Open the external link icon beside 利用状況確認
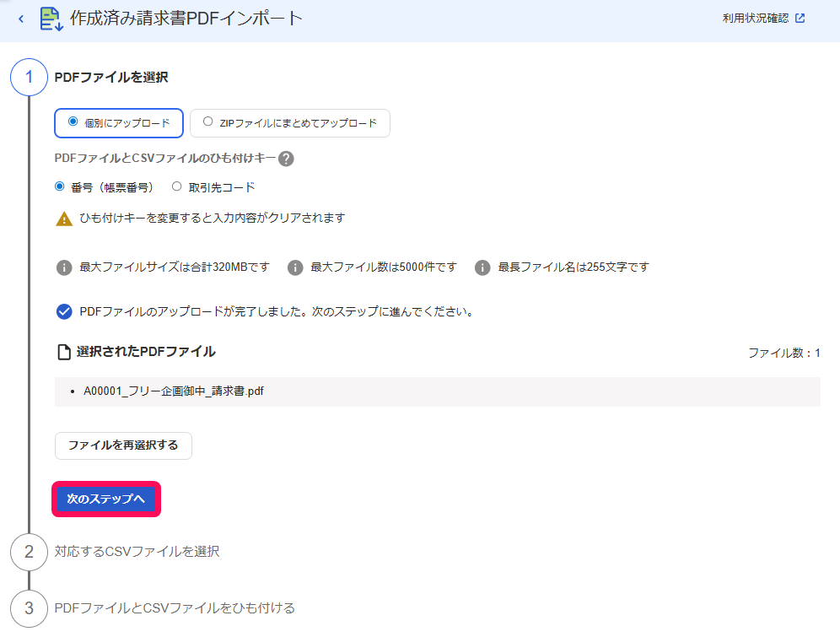Viewport: 840px width, 637px height. click(x=800, y=19)
